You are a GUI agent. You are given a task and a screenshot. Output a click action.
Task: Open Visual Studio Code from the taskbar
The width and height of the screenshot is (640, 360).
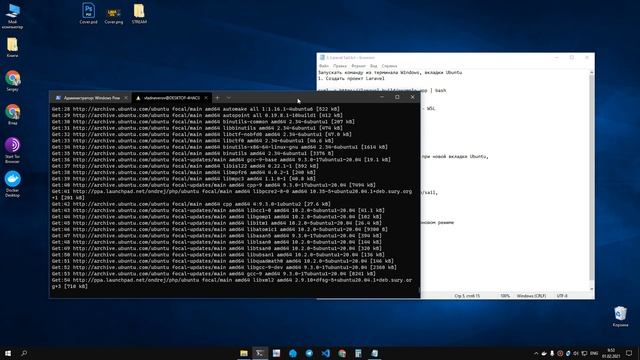[325, 353]
